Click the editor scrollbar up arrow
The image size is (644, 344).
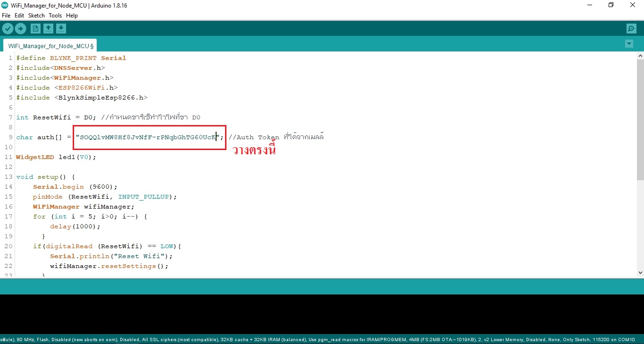[x=640, y=56]
